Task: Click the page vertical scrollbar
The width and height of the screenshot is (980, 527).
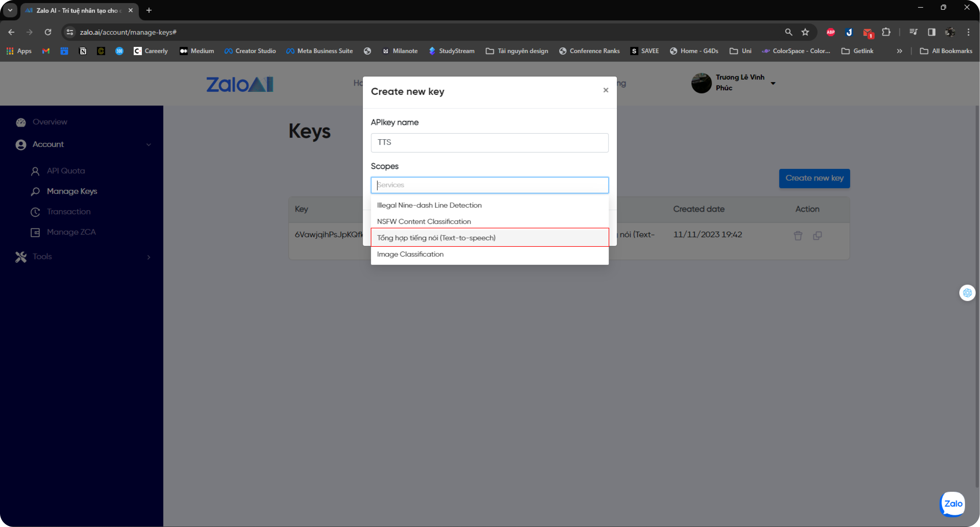Action: tap(977, 297)
